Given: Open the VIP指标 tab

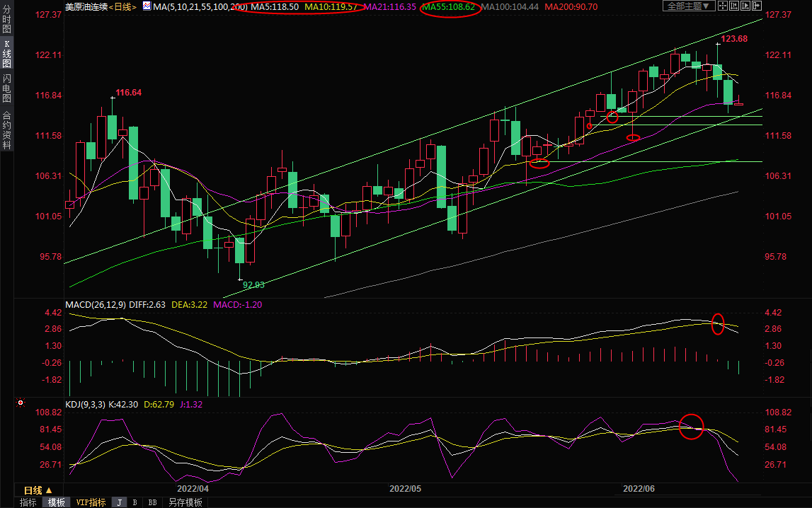Looking at the screenshot, I should point(91,502).
